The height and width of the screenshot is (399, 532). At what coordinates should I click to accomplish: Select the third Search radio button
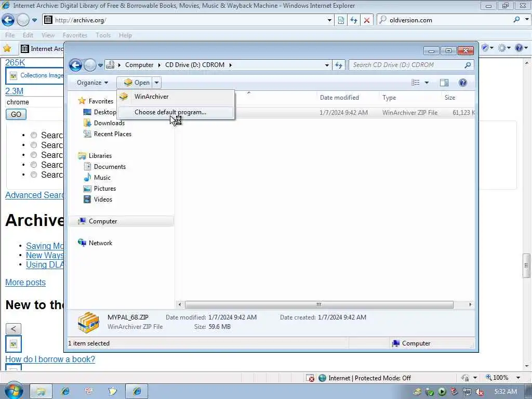pos(34,155)
